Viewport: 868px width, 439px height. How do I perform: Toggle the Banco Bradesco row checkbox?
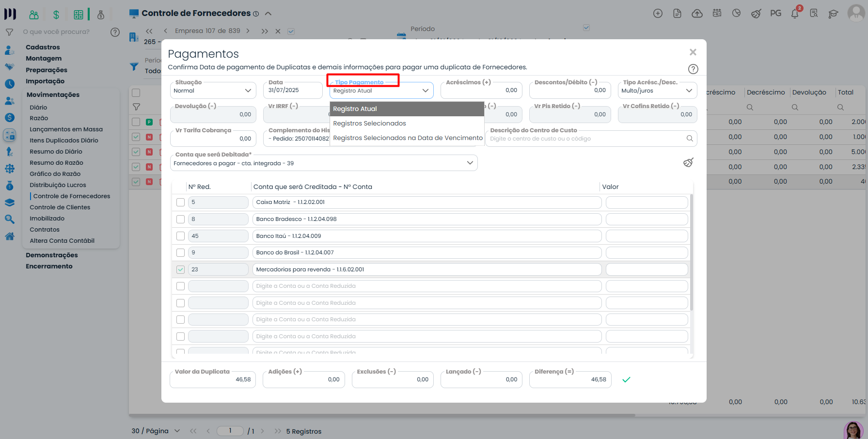point(181,219)
